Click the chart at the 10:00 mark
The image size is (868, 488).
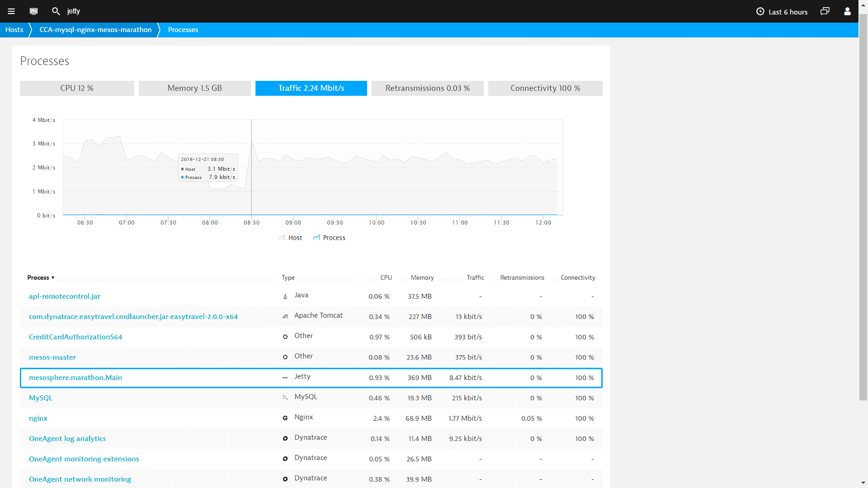(x=376, y=167)
